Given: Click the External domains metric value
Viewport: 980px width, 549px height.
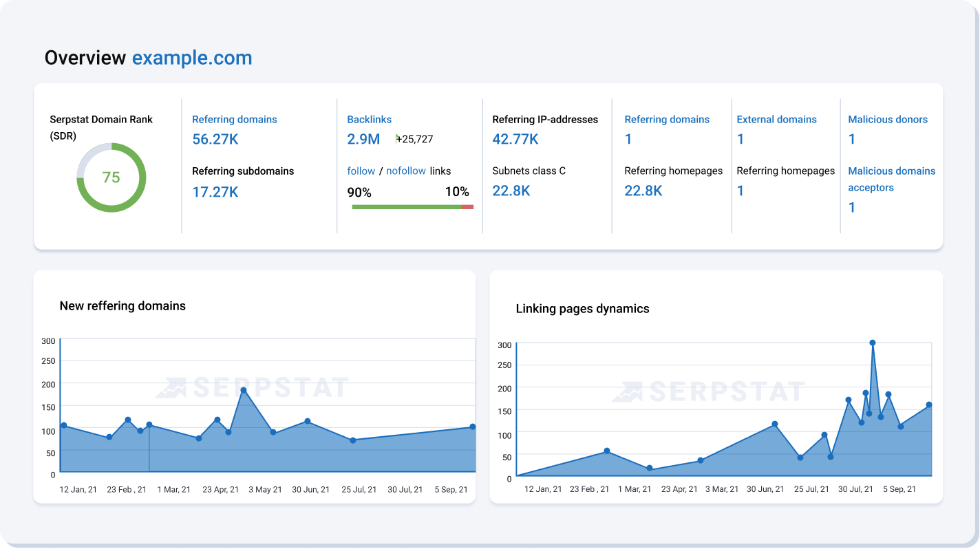Looking at the screenshot, I should tap(740, 138).
